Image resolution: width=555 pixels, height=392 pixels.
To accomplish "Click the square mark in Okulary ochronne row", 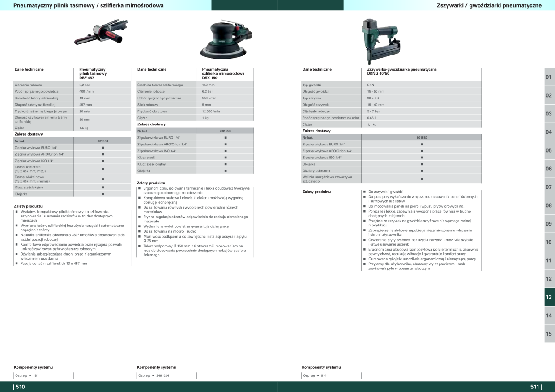I will tap(422, 171).
